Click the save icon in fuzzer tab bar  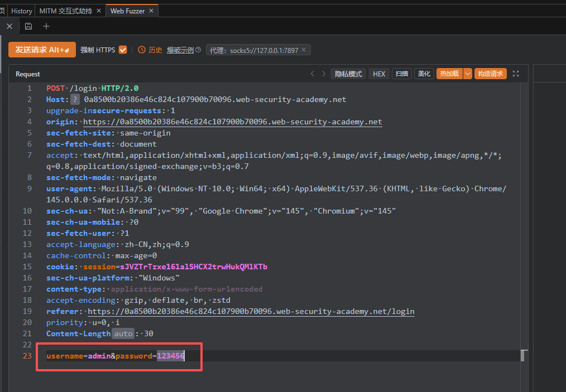pos(28,26)
